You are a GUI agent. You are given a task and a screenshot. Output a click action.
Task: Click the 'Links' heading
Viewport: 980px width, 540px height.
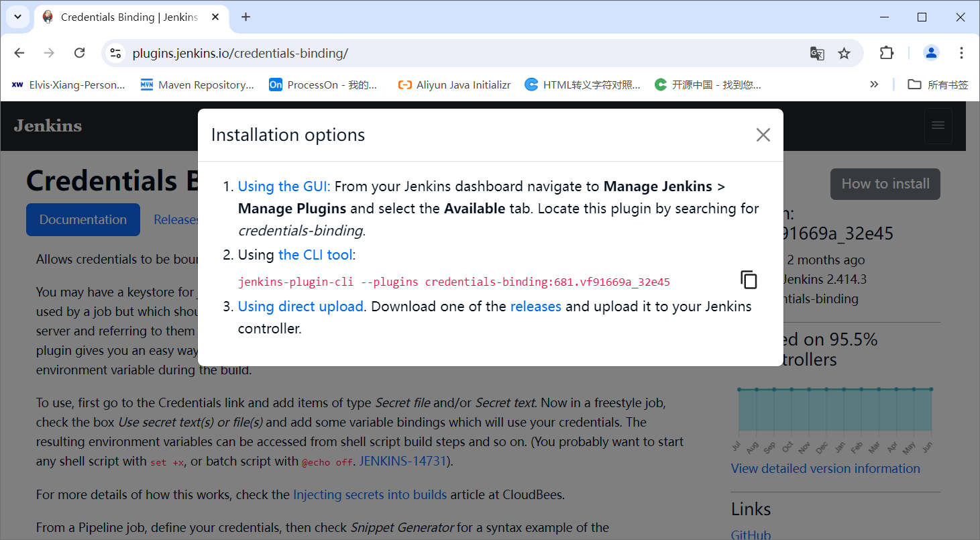pyautogui.click(x=751, y=509)
